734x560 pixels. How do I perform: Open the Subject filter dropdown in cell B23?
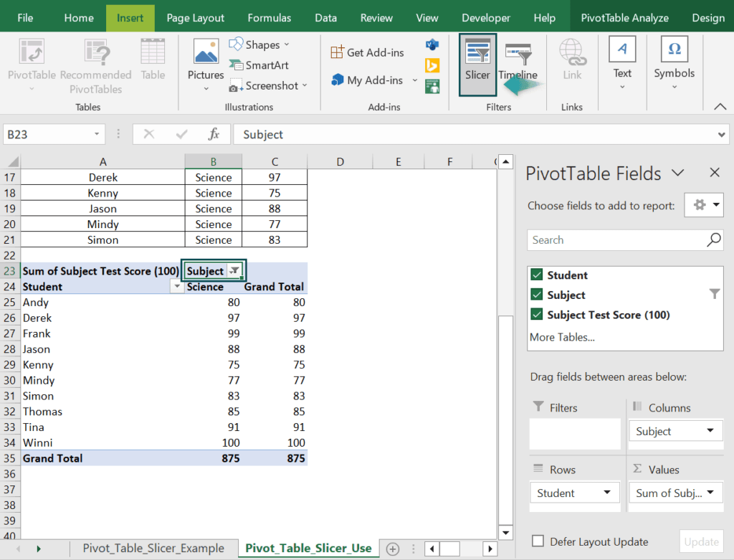coord(234,271)
